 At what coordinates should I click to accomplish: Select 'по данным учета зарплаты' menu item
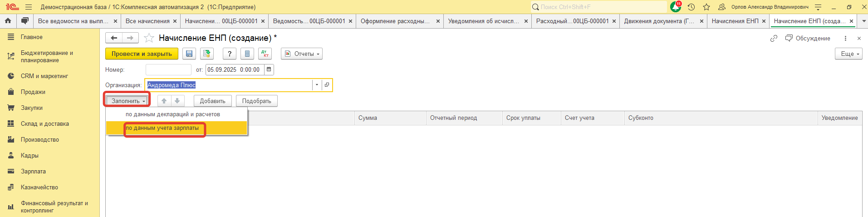(162, 128)
